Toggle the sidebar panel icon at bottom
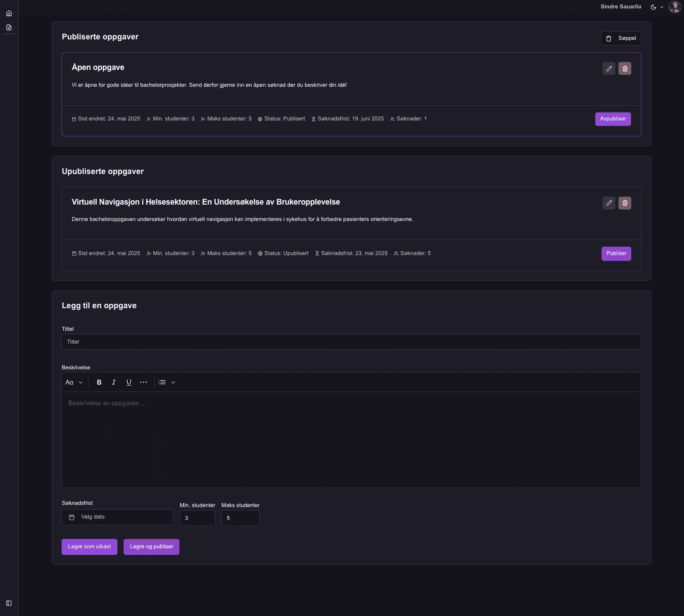 (x=9, y=603)
